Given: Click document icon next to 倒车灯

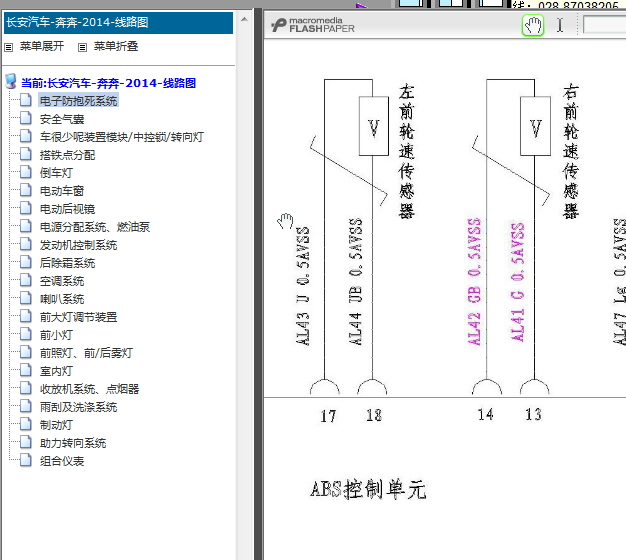Looking at the screenshot, I should point(26,171).
